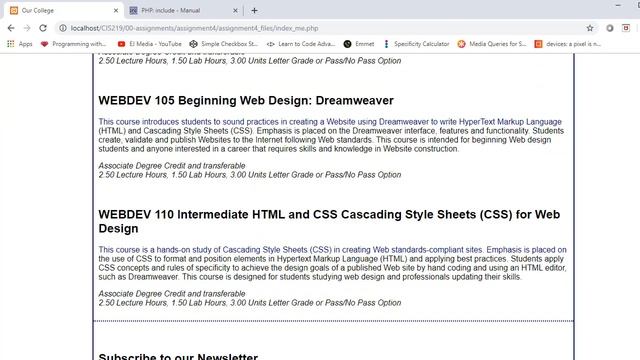Viewport: 640px width, 360px height.
Task: Minimize the browser window
Action: click(x=618, y=5)
